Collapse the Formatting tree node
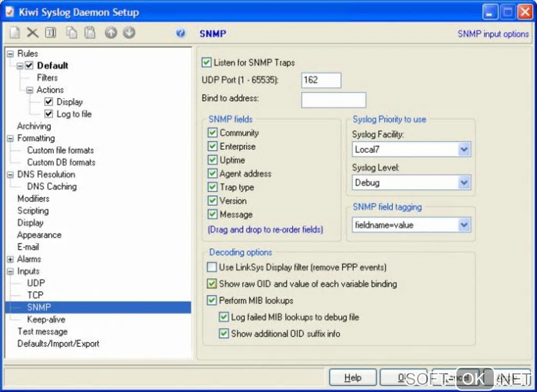The height and width of the screenshot is (392, 537). (x=11, y=138)
